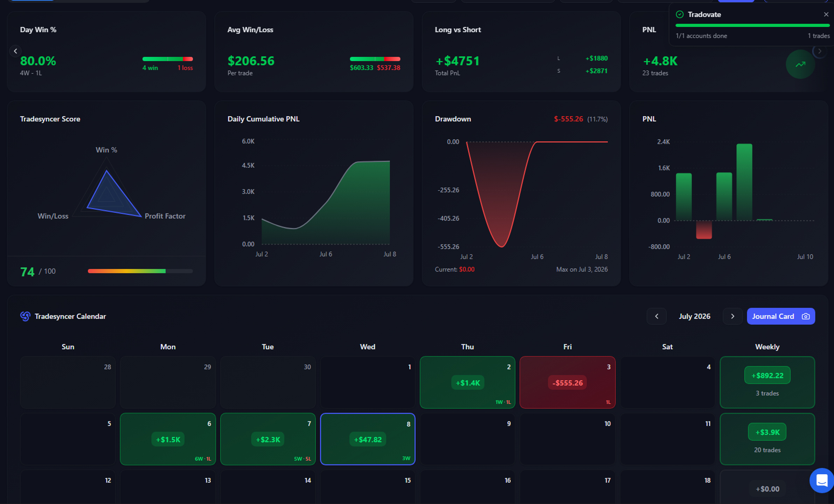This screenshot has height=504, width=834.
Task: Click the +$1880 long PnL value
Action: coord(596,58)
